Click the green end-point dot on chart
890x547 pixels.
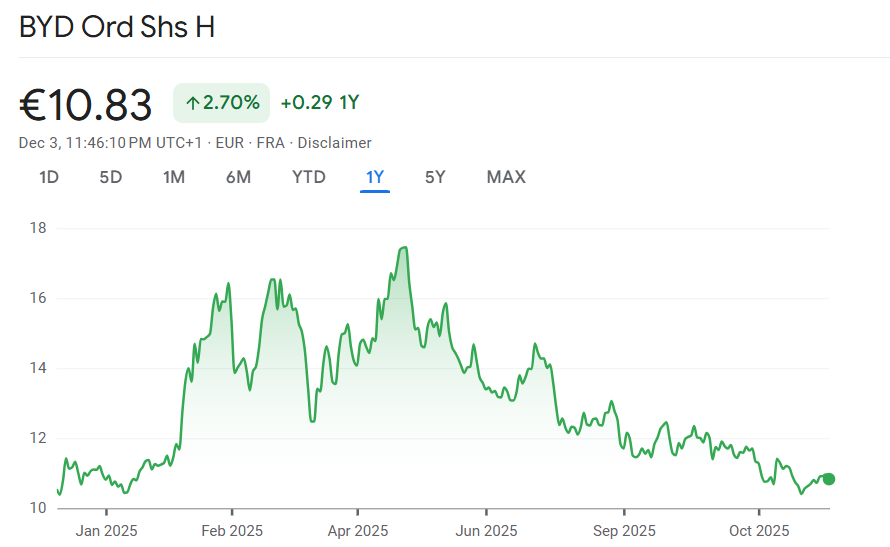pyautogui.click(x=828, y=479)
